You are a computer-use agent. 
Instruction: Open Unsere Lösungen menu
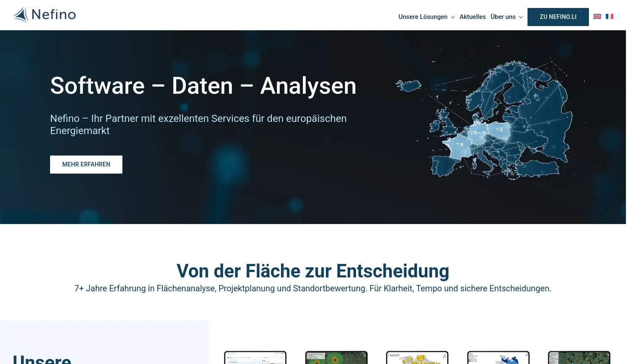tap(423, 17)
